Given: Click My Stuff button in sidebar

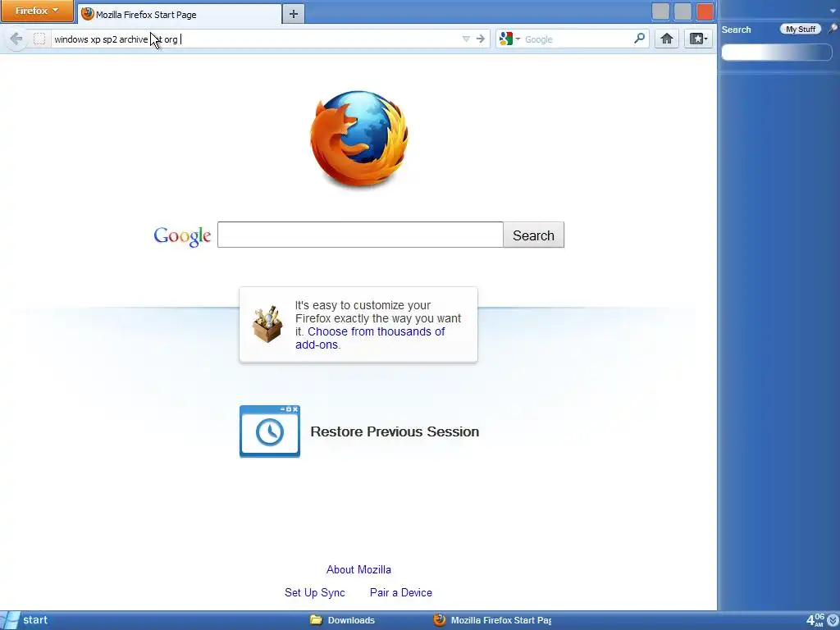Looking at the screenshot, I should 801,30.
